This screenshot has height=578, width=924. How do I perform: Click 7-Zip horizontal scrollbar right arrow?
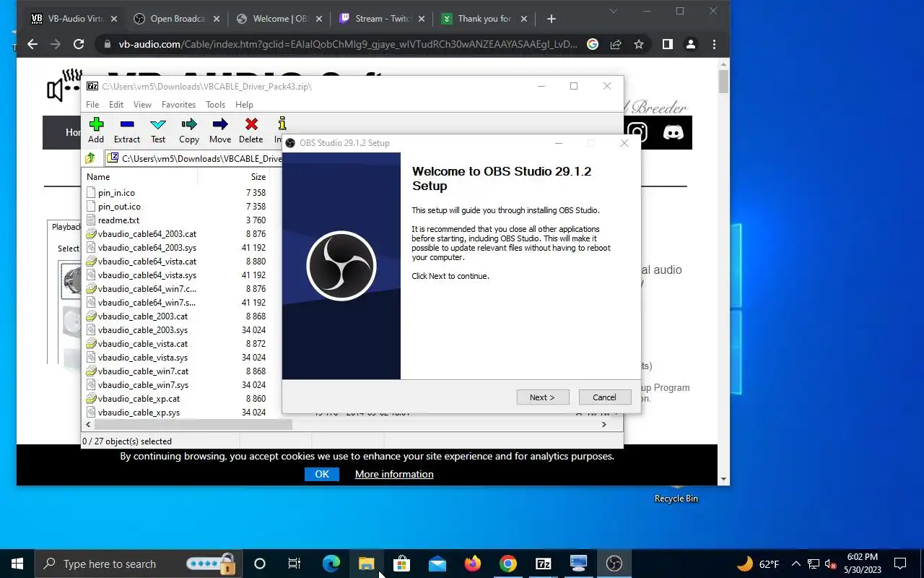coord(604,425)
